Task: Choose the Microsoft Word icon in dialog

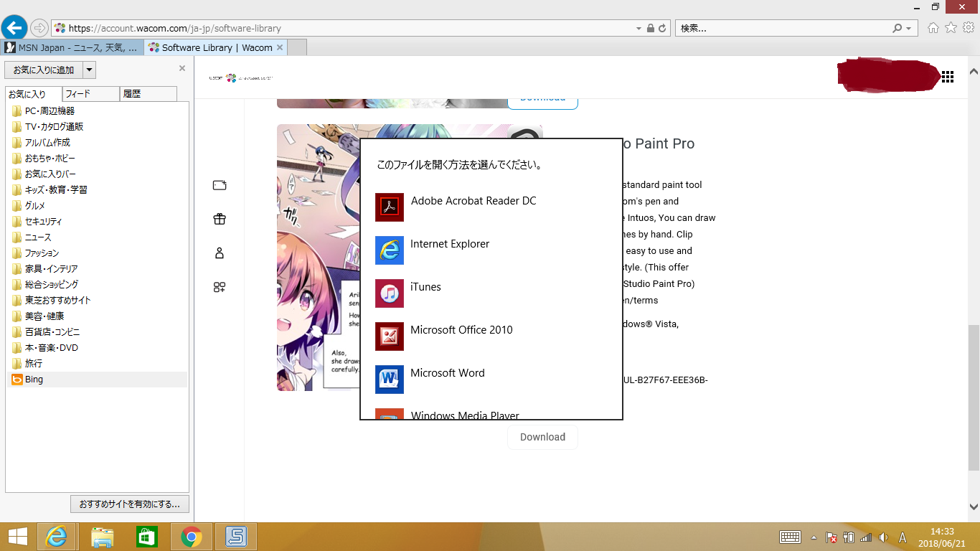Action: pyautogui.click(x=390, y=380)
